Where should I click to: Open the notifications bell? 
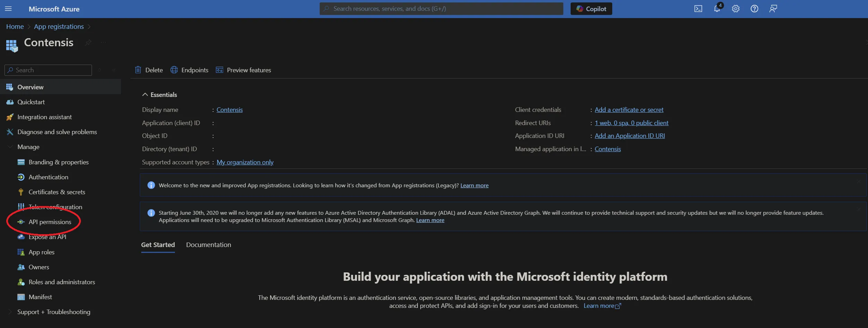click(x=717, y=9)
